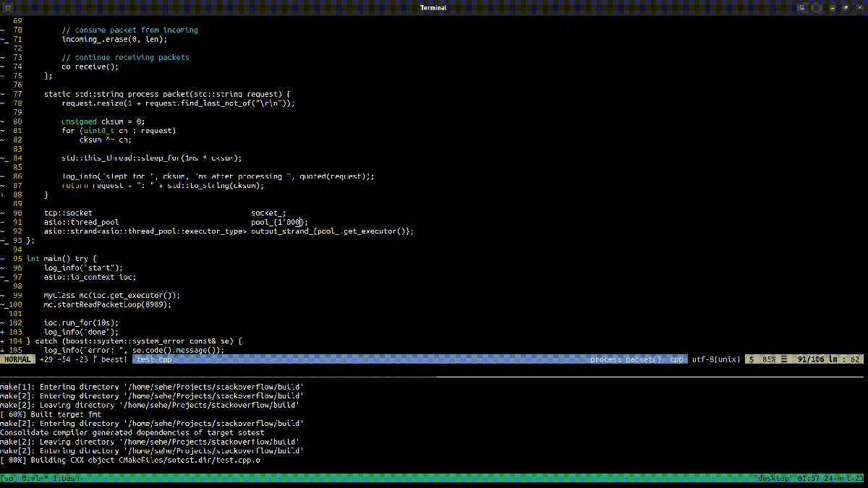Screen dimensions: 868x488
Task: Click the 'co_receive();' call on line 74
Action: [90, 67]
